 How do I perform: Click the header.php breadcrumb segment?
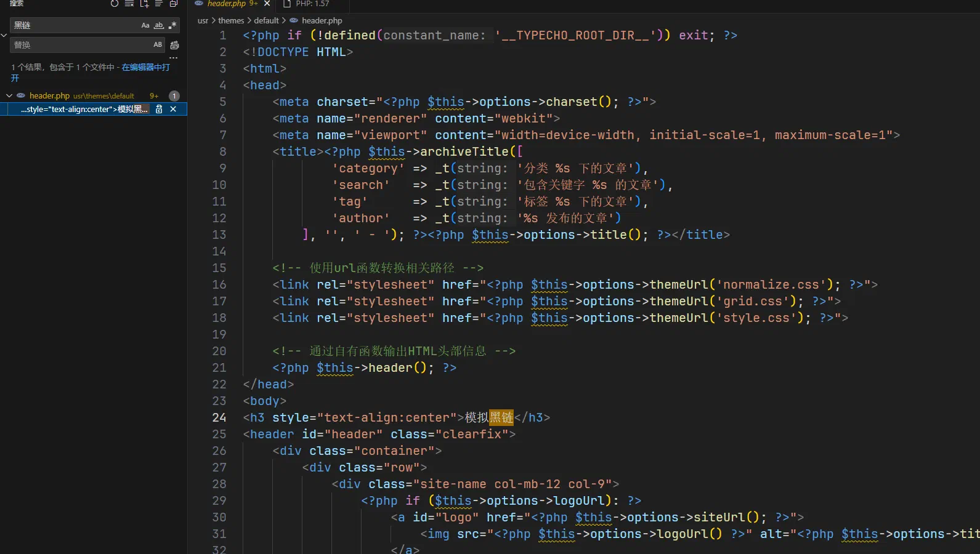322,20
